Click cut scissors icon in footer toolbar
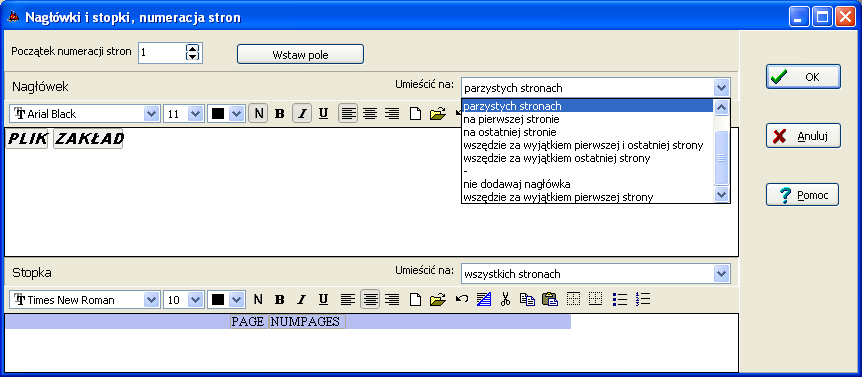 pos(506,300)
